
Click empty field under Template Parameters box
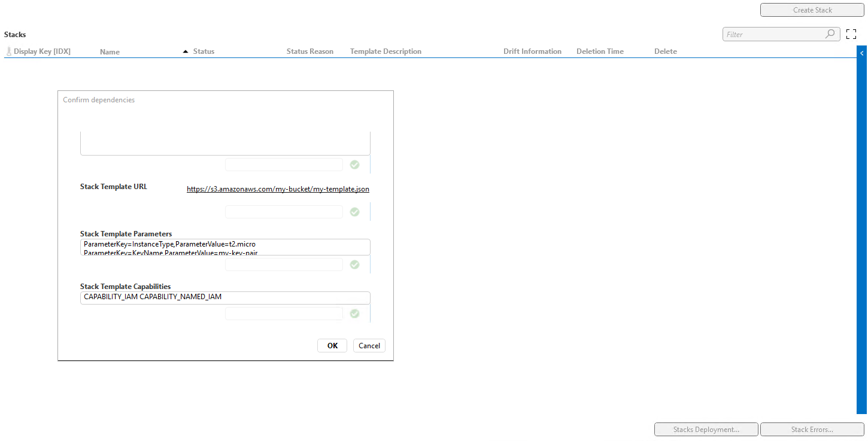click(284, 264)
